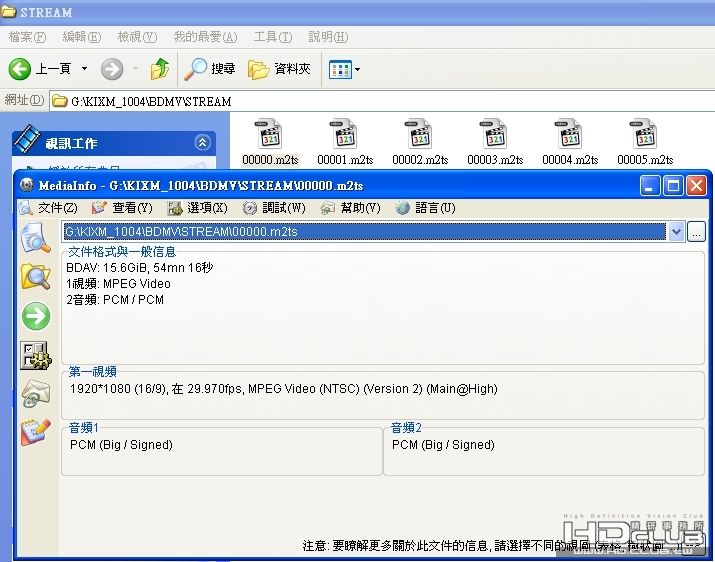Open the 工具(T) menu in Explorer
Viewport: 715px width, 562px height.
tap(273, 37)
